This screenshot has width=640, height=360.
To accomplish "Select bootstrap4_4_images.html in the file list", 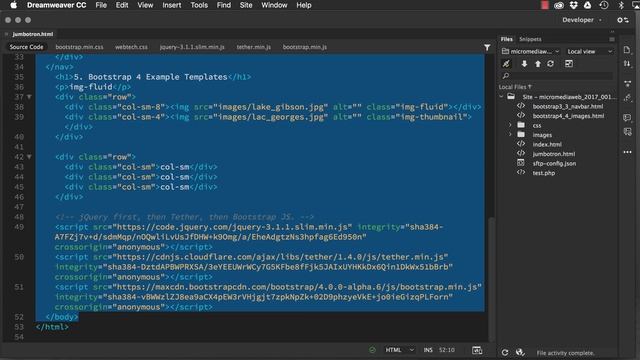I will (568, 116).
